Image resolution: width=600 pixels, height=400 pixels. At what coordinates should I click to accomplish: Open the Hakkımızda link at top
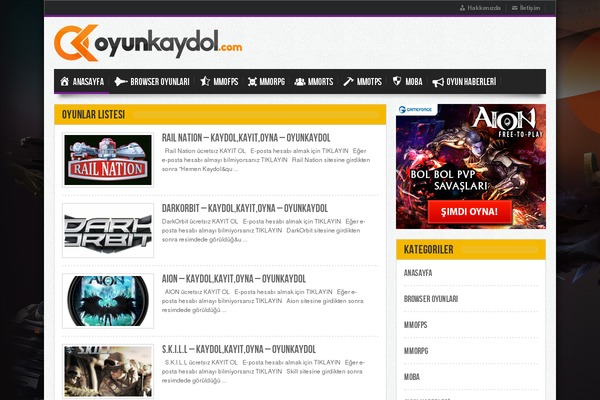(x=484, y=8)
